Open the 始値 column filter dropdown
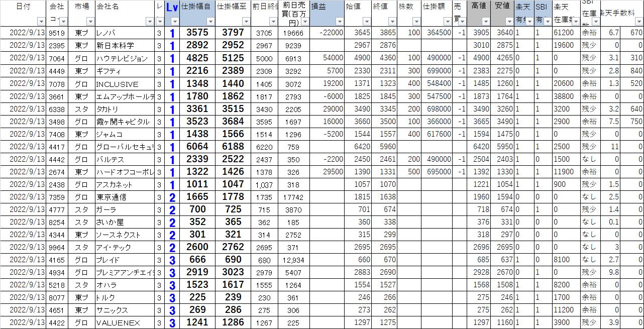Screen dimensions: 644x329 (366, 22)
